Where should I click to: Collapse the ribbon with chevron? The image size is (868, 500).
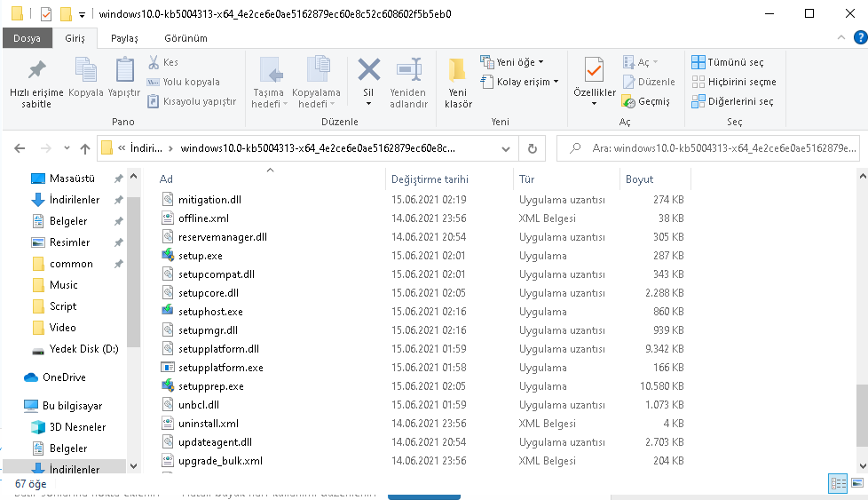click(840, 37)
